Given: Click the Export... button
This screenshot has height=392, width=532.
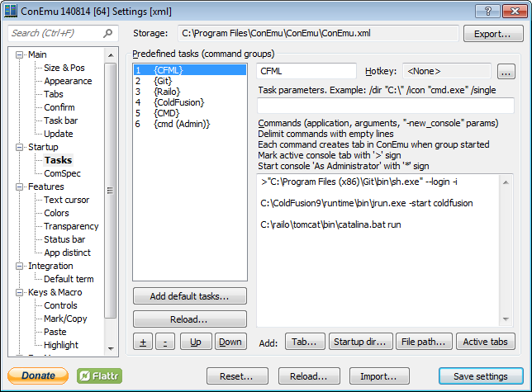Looking at the screenshot, I should coord(493,34).
